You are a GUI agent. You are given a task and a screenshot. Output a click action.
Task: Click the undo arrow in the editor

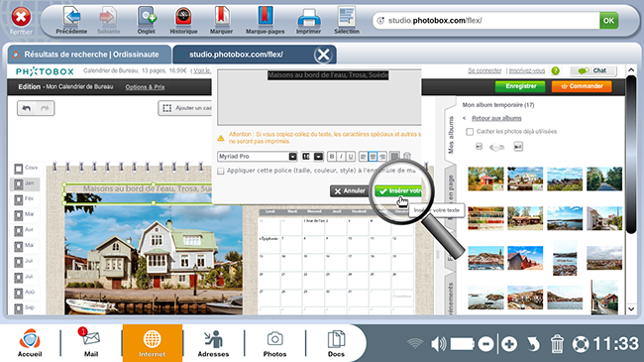27,108
